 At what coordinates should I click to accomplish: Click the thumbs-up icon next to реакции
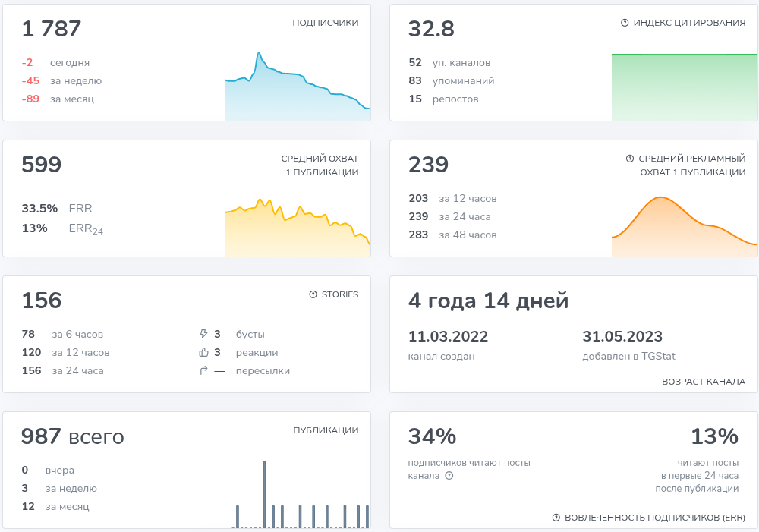coord(203,353)
